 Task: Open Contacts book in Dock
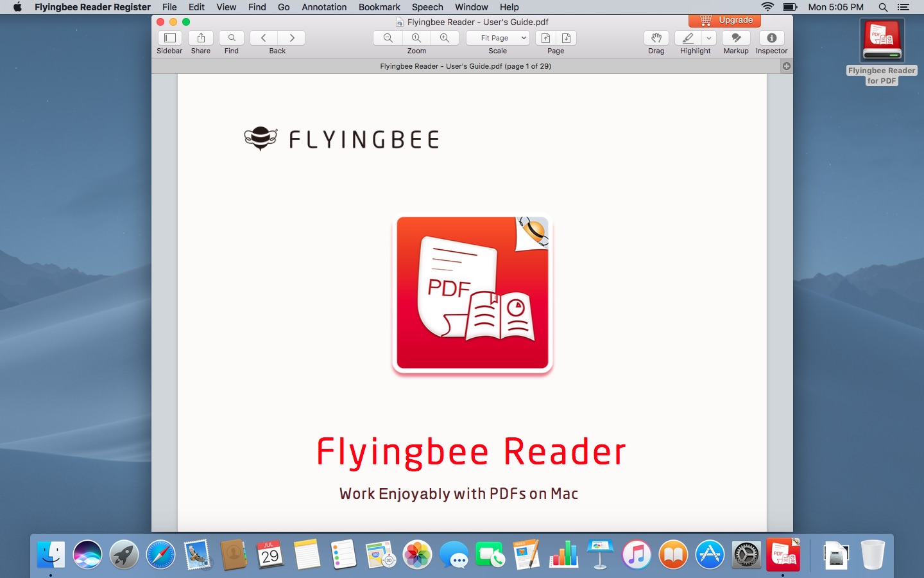[234, 555]
